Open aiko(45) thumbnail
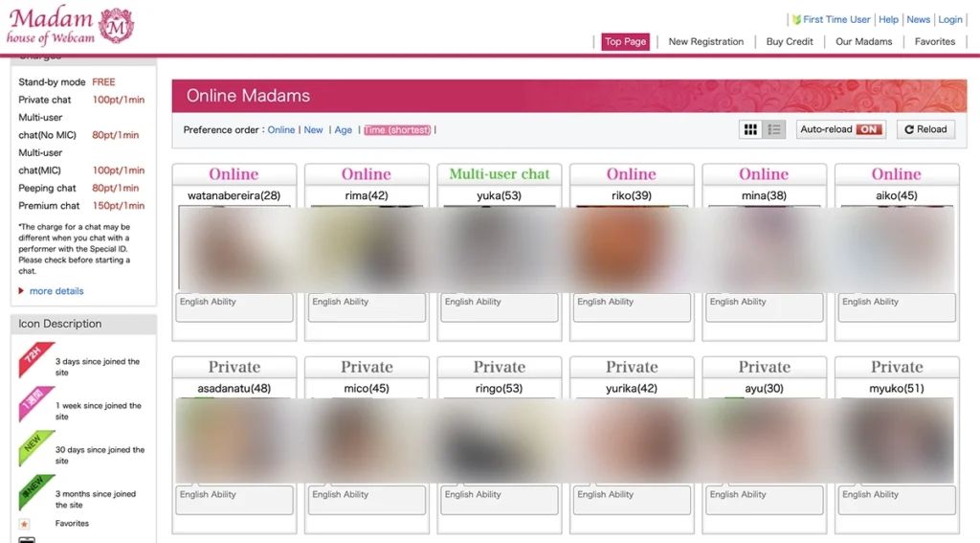The width and height of the screenshot is (980, 543). click(897, 248)
